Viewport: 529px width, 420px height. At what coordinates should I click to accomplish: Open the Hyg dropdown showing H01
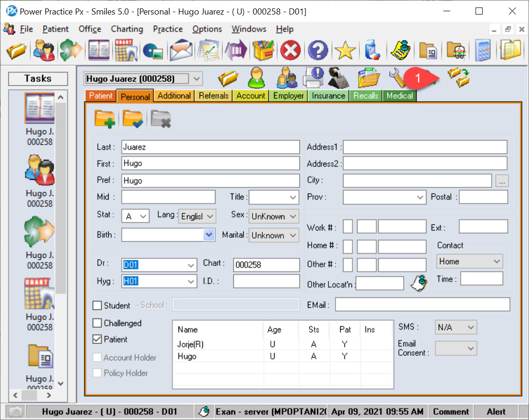pyautogui.click(x=191, y=281)
